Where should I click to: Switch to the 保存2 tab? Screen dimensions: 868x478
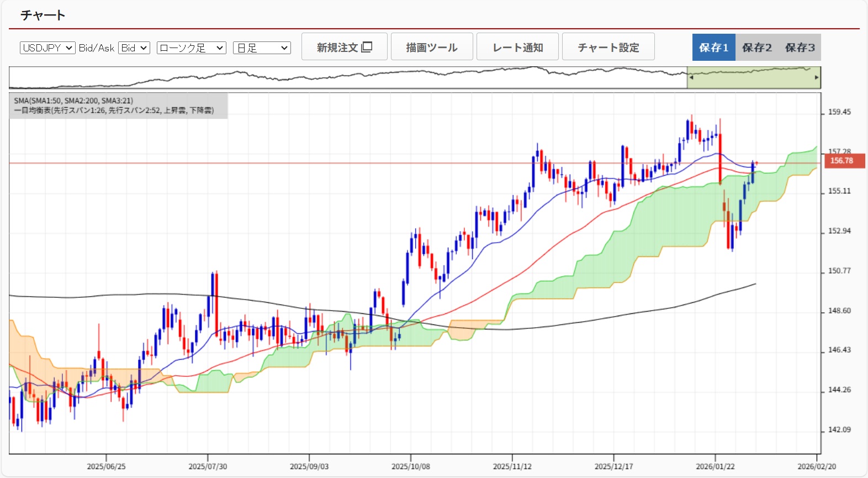pos(756,48)
